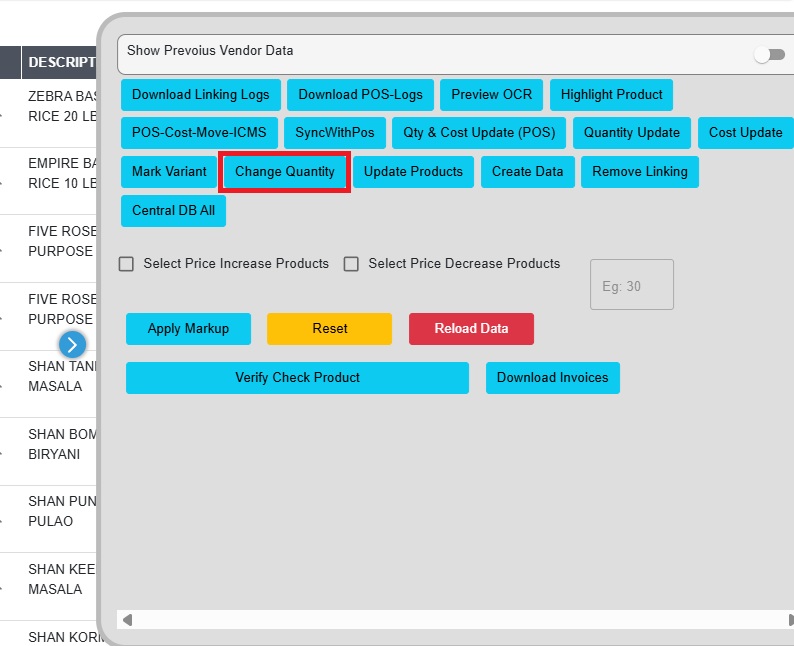Image resolution: width=794 pixels, height=646 pixels.
Task: Check Select Price Increase Products checkbox
Action: [x=126, y=264]
